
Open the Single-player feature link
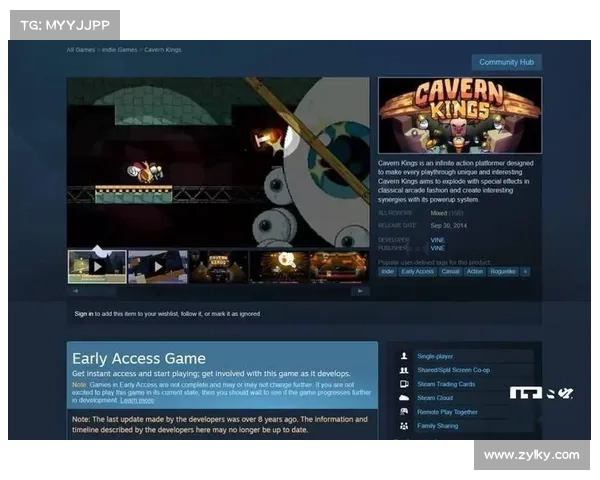pyautogui.click(x=435, y=356)
